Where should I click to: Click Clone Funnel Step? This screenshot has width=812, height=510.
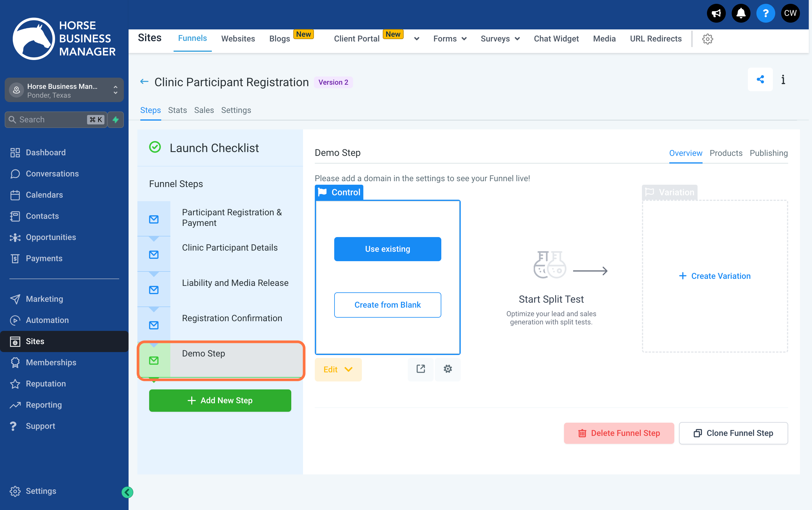pyautogui.click(x=733, y=433)
